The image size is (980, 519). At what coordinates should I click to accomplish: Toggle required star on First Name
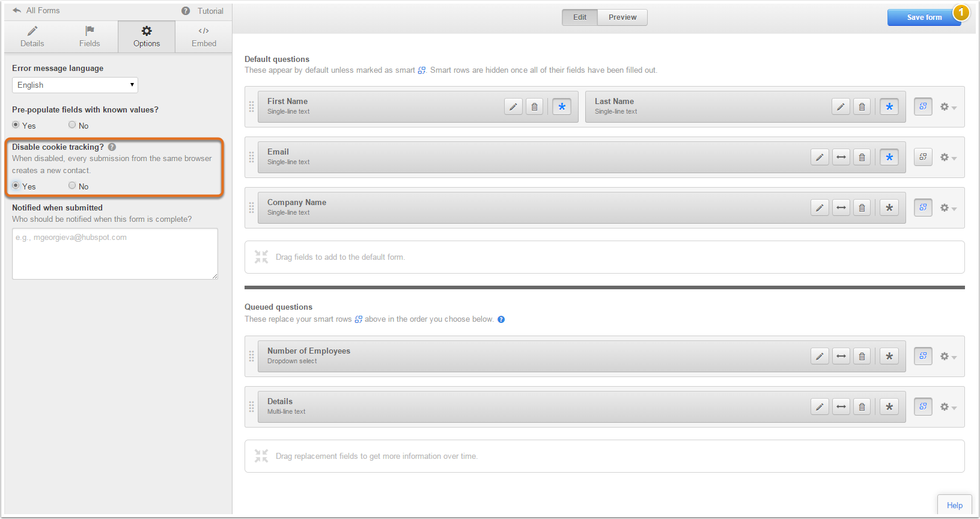tap(562, 107)
